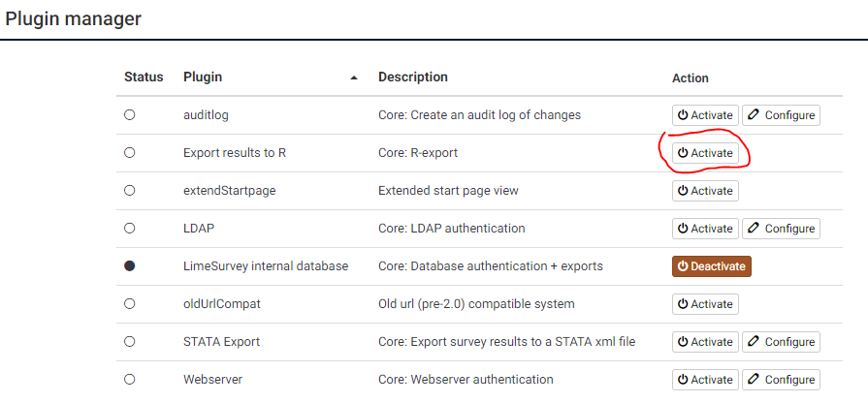Activate the STATA Export plugin
The image size is (868, 403).
705,342
